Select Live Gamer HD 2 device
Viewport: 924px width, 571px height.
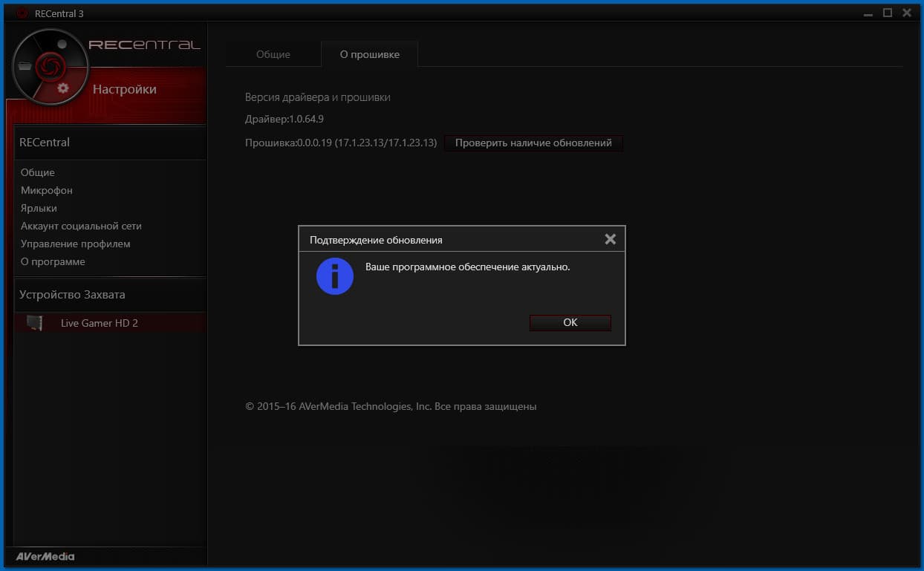click(110, 323)
